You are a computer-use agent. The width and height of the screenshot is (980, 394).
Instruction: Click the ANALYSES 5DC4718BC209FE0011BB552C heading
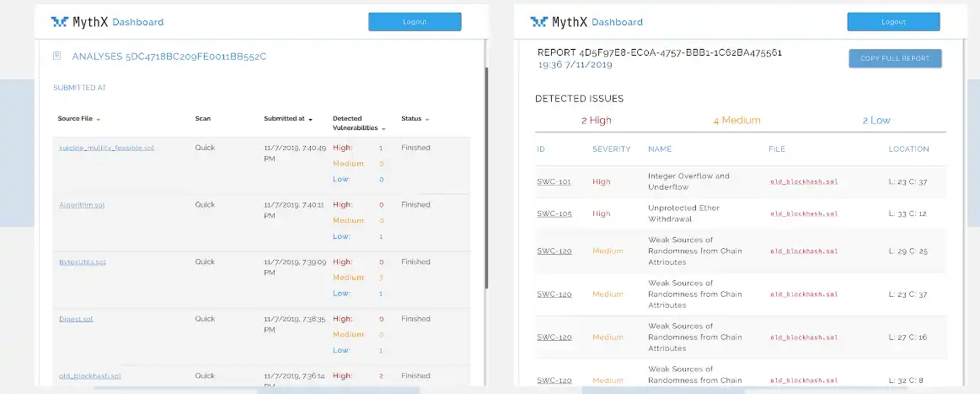(169, 57)
